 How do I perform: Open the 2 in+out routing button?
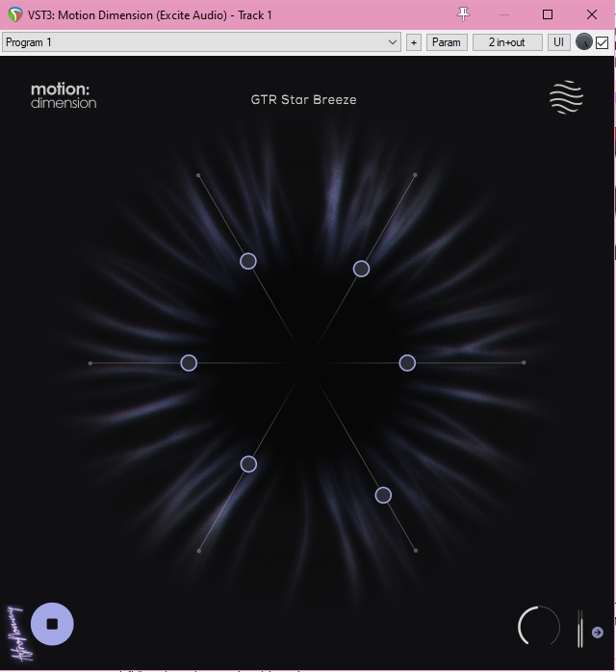[507, 42]
